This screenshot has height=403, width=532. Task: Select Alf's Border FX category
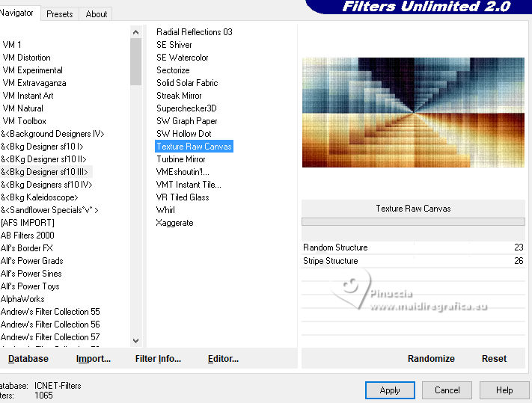27,248
